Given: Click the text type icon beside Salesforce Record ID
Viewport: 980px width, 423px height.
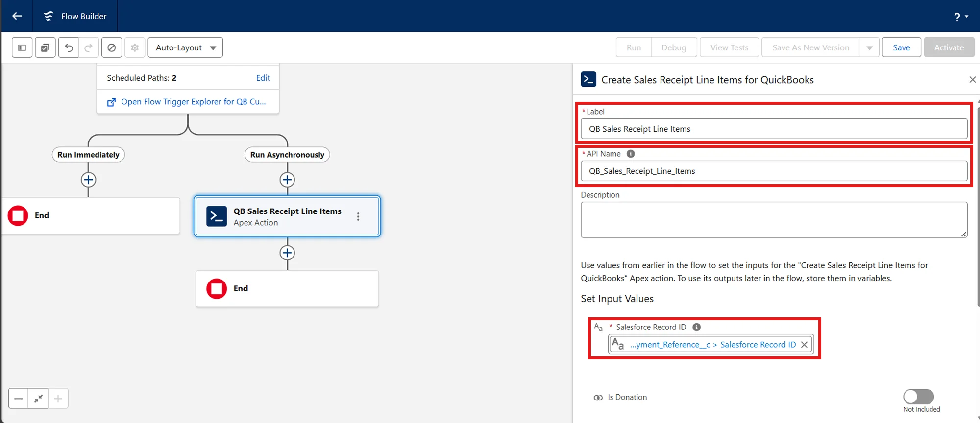Looking at the screenshot, I should [x=598, y=327].
